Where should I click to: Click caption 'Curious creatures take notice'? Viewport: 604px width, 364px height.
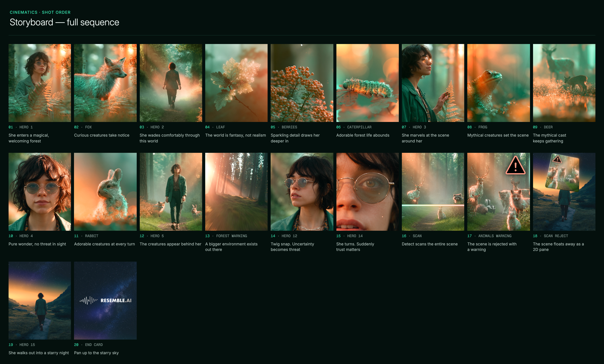tap(102, 135)
